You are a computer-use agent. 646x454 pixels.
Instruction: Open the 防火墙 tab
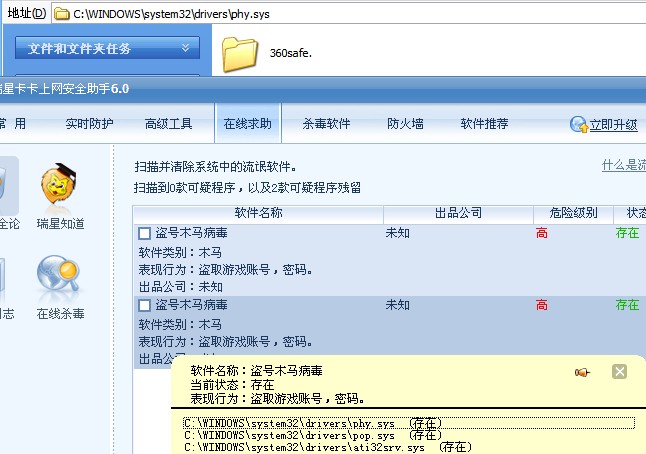tap(405, 124)
